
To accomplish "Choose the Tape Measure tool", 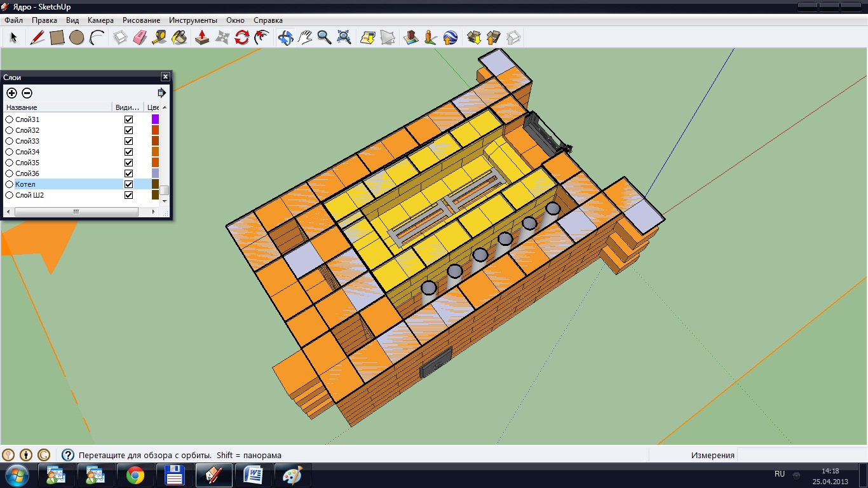I will (159, 37).
